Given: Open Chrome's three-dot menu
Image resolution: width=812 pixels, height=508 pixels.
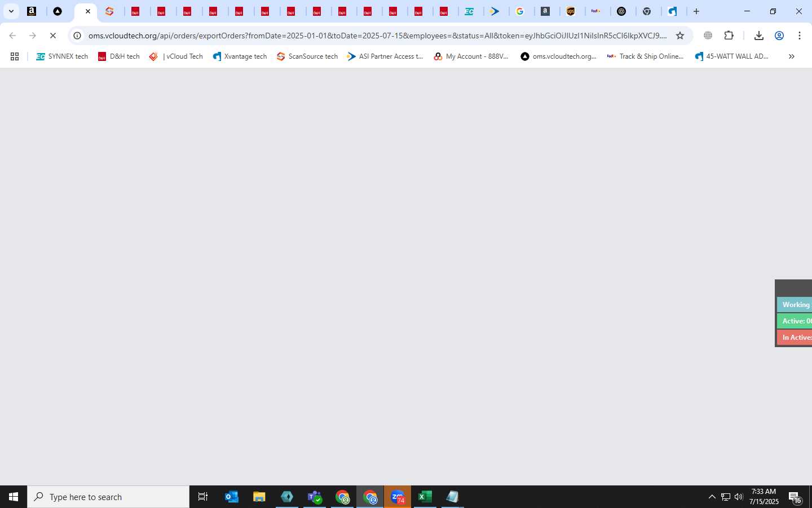Looking at the screenshot, I should (x=800, y=36).
